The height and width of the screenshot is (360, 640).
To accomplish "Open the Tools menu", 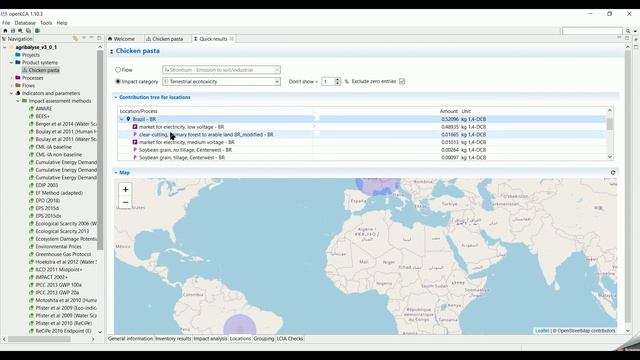I will (x=46, y=23).
